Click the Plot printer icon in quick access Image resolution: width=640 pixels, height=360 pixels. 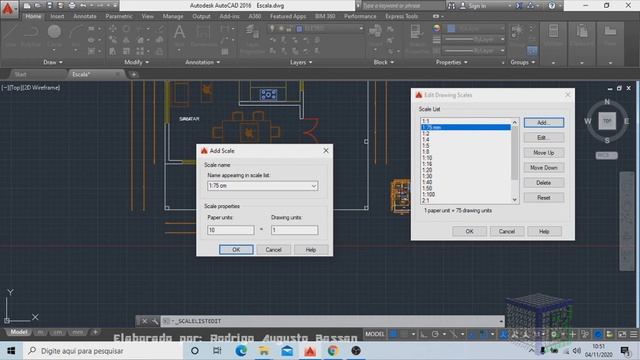pyautogui.click(x=72, y=6)
